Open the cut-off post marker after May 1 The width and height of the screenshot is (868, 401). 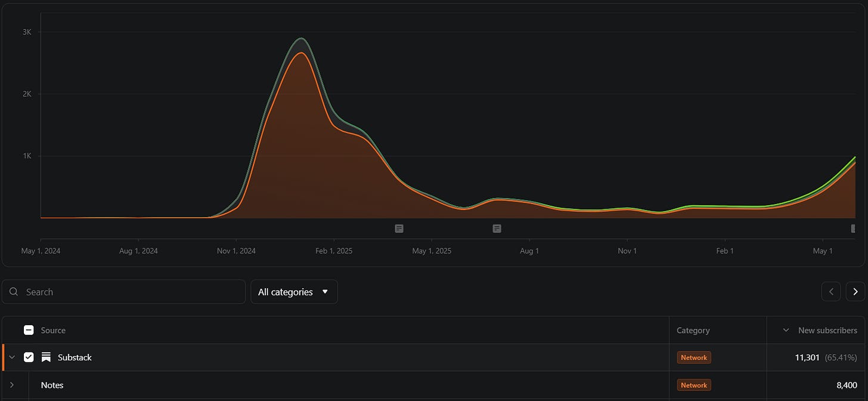853,229
